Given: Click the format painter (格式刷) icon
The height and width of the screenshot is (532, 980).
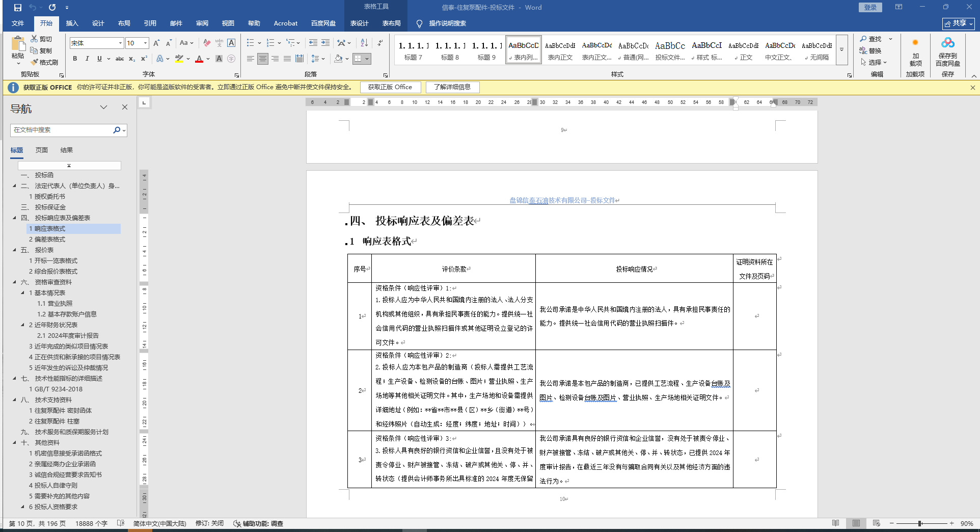Looking at the screenshot, I should point(44,62).
